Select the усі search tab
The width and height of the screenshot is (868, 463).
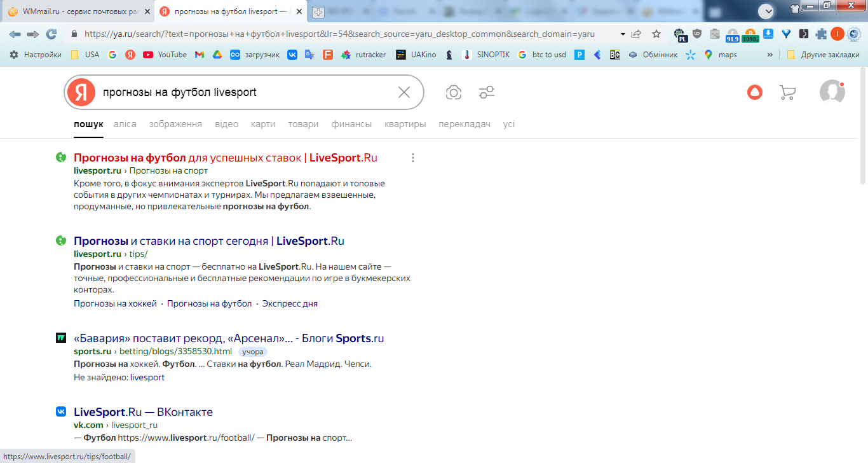[x=509, y=124]
